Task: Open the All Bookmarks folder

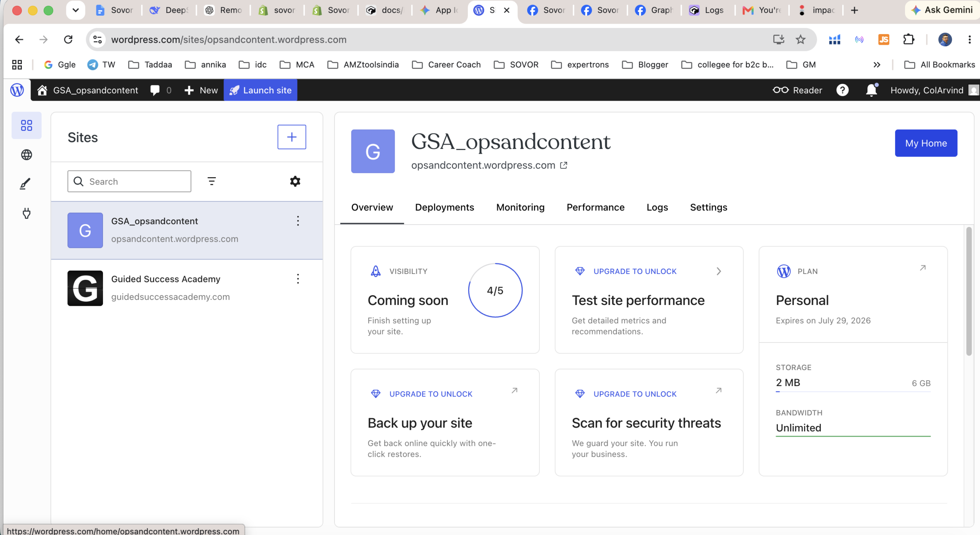Action: tap(939, 65)
